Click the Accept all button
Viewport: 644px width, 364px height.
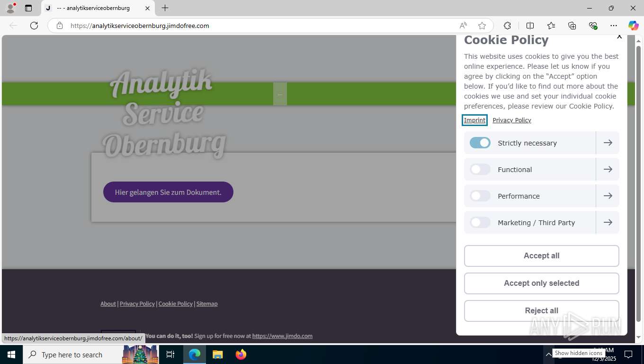[x=542, y=256]
